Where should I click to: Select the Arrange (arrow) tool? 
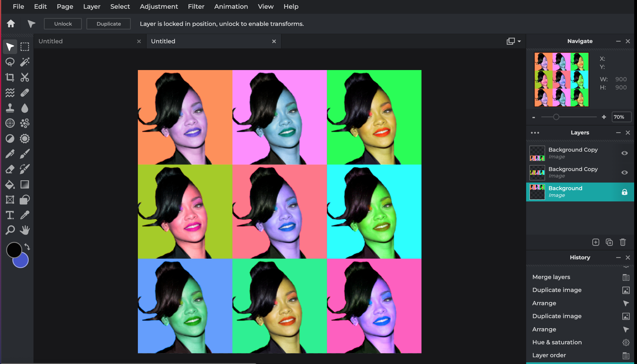pyautogui.click(x=10, y=47)
